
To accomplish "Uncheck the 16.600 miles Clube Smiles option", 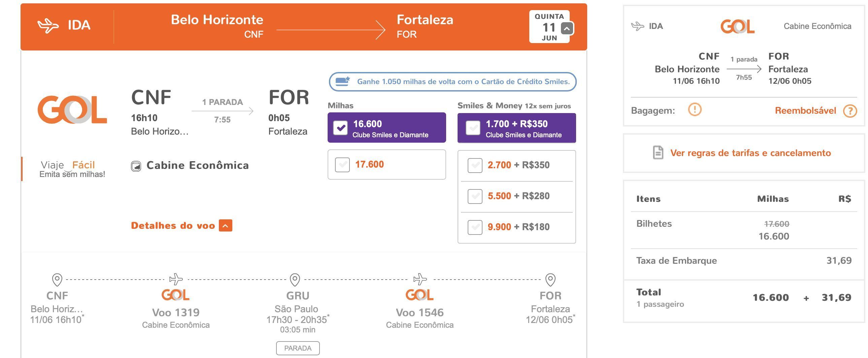I will click(340, 128).
